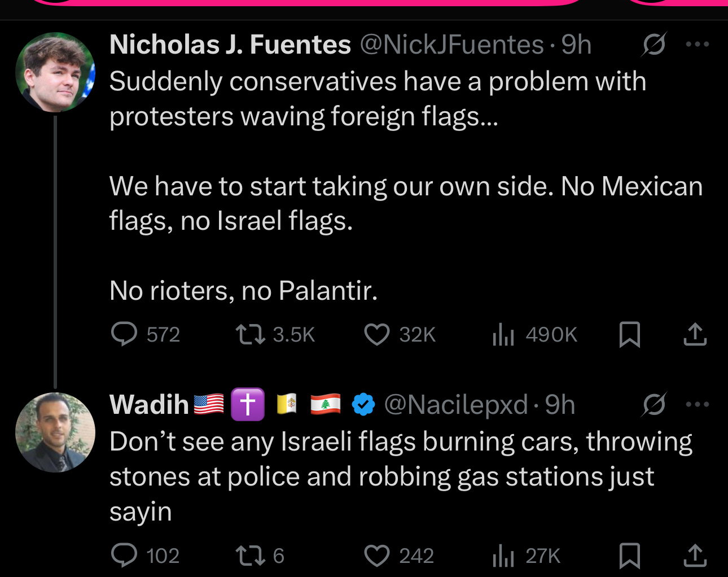Open more options on Fuentes post
The width and height of the screenshot is (728, 577).
pyautogui.click(x=698, y=44)
